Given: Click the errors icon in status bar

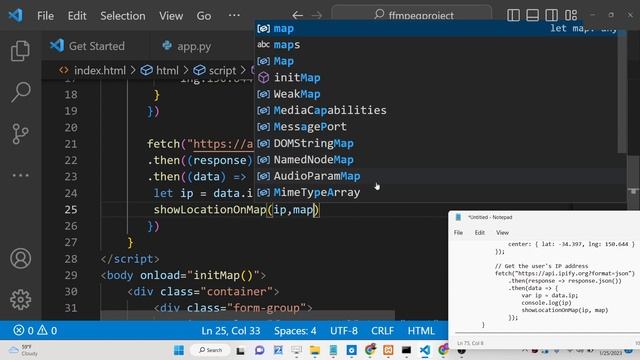Looking at the screenshot, I should point(19,330).
